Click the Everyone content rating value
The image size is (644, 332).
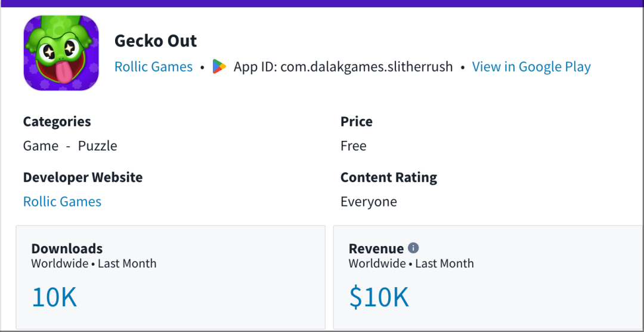(x=369, y=202)
